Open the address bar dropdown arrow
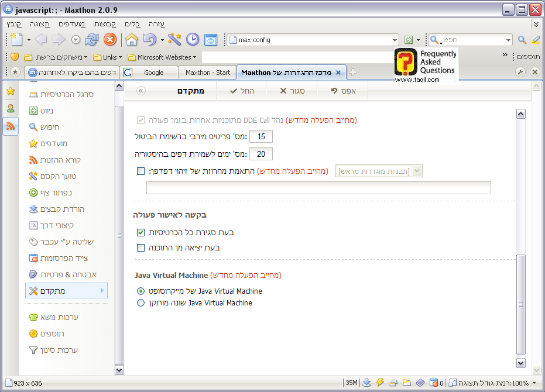The width and height of the screenshot is (545, 392). tap(395, 40)
